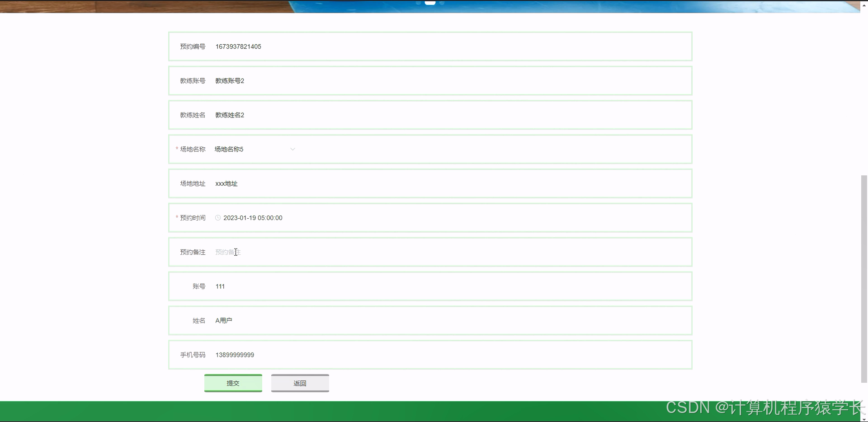Click the page vertical scrollbar thumb

[864, 279]
